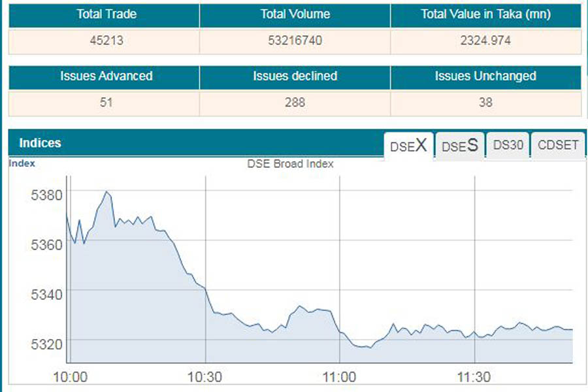The height and width of the screenshot is (392, 588).
Task: Select the Total Value in Taka header
Action: coord(485,14)
